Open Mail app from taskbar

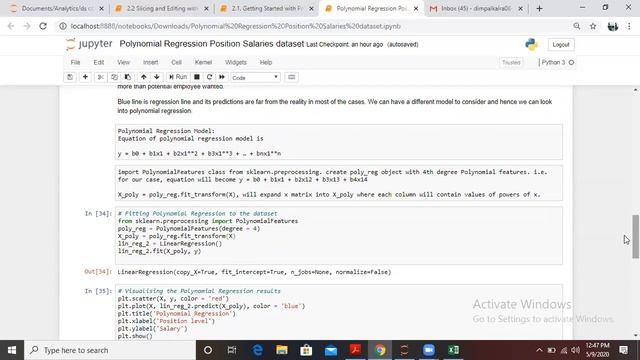coord(331,350)
